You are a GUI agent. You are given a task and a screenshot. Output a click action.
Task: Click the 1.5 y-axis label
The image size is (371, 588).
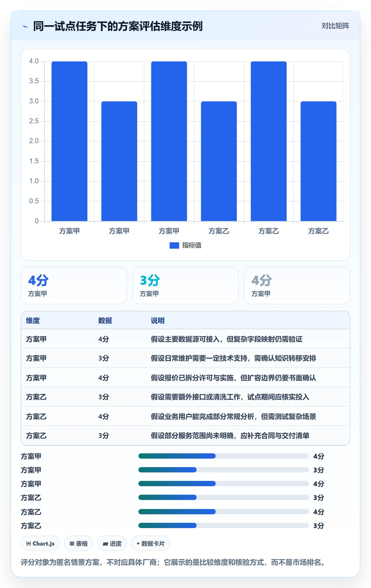pos(34,161)
